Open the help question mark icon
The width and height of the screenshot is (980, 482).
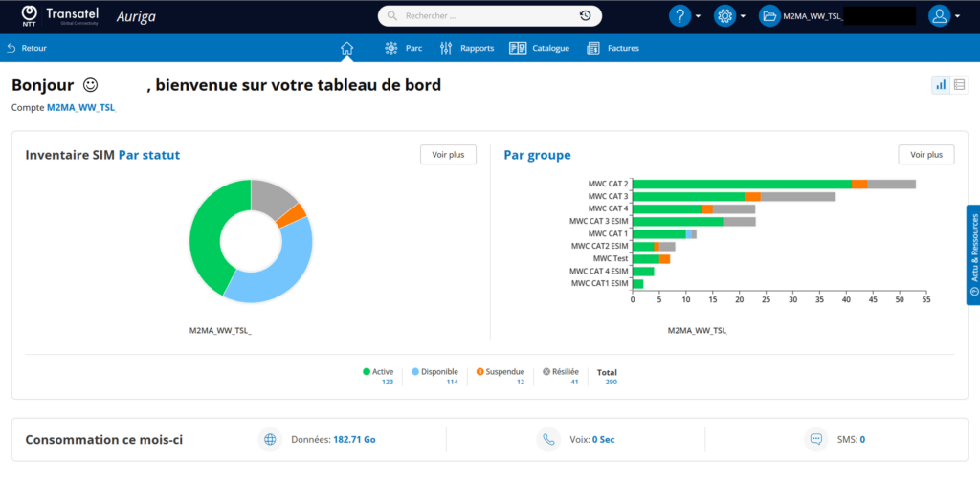pos(680,16)
